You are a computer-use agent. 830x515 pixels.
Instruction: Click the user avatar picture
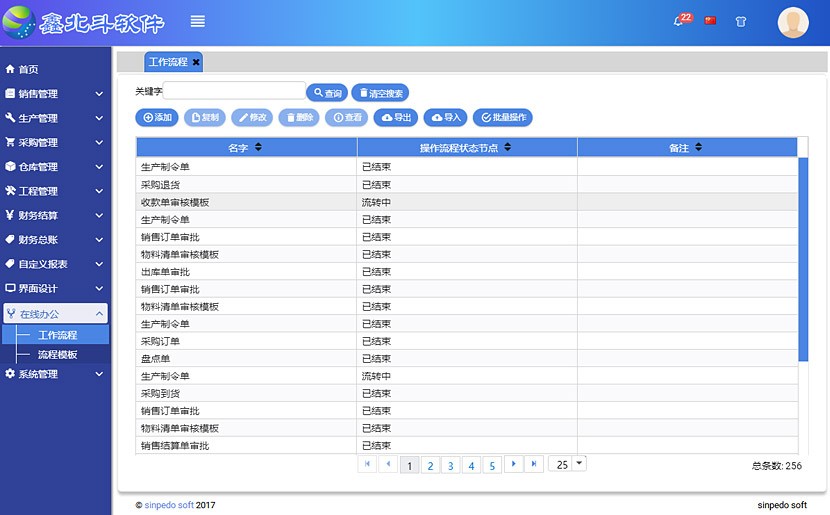pos(793,22)
